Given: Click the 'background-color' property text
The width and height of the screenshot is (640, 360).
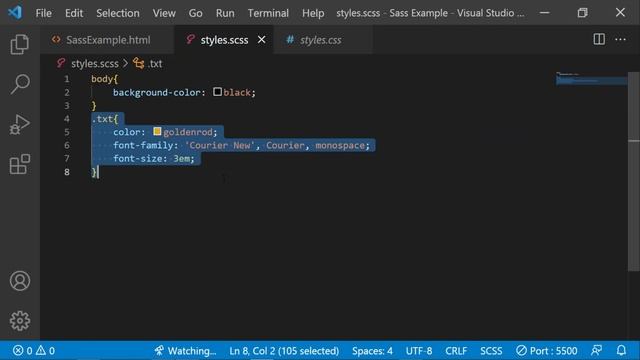Looking at the screenshot, I should [x=157, y=92].
